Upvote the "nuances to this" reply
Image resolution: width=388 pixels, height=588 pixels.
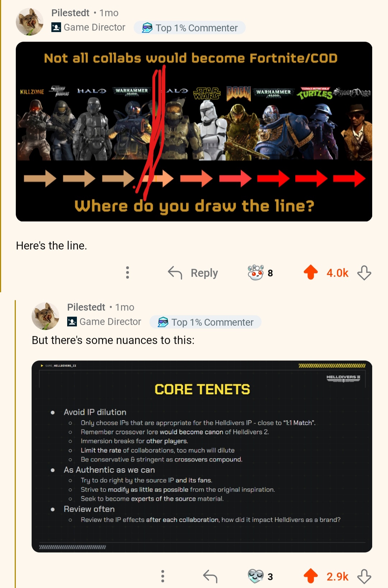tap(311, 576)
